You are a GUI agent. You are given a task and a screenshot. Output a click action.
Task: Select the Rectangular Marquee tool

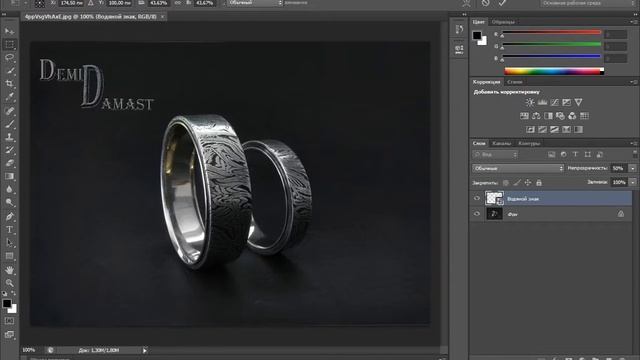click(9, 44)
